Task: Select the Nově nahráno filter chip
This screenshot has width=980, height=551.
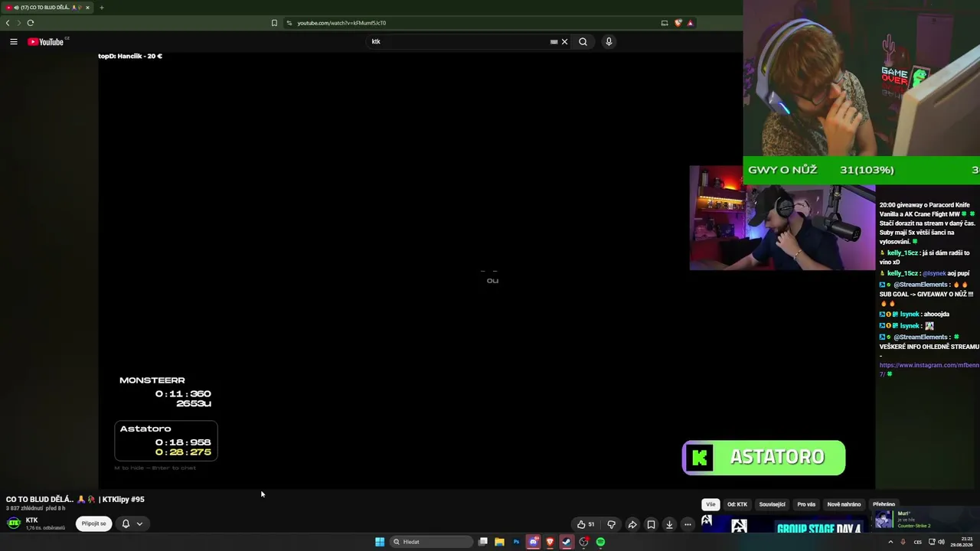Action: 844,504
